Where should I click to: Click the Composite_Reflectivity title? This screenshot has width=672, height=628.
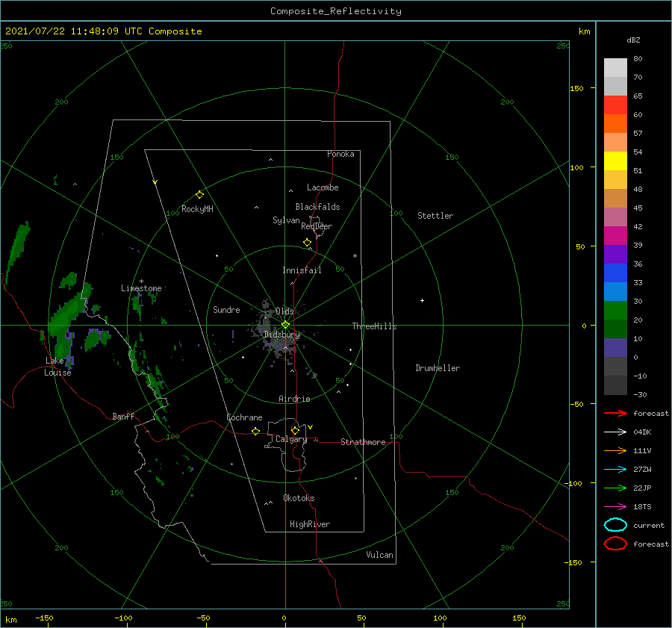[336, 11]
